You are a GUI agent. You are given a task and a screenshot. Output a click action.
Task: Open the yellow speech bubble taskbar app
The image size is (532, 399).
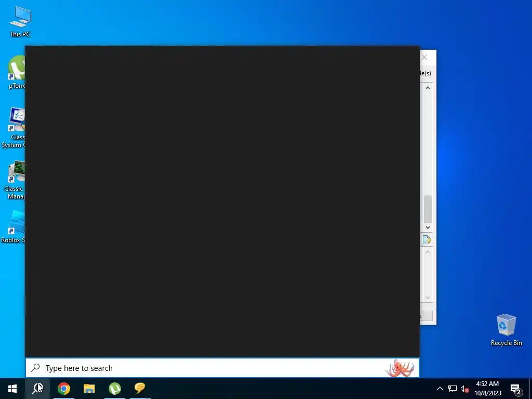click(x=140, y=389)
